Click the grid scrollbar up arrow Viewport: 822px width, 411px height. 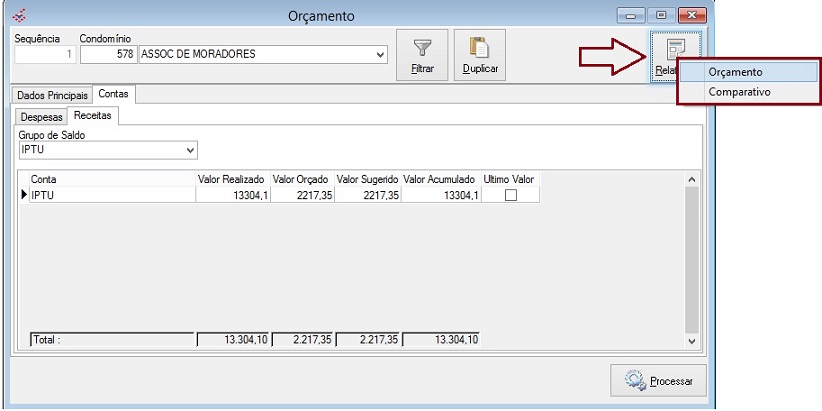[x=690, y=179]
